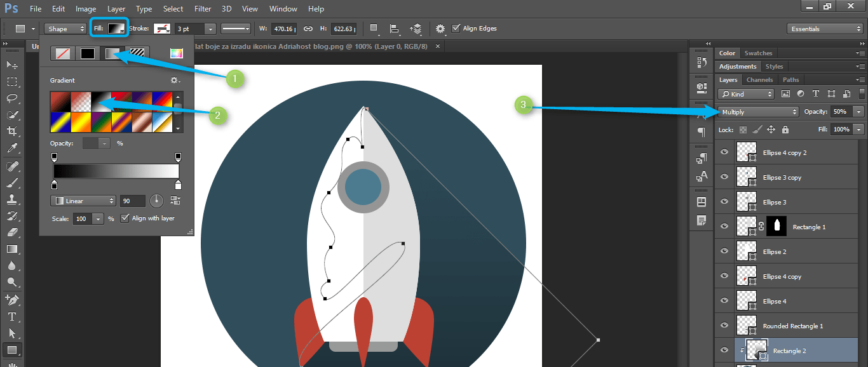Select the Move tool

tap(11, 65)
